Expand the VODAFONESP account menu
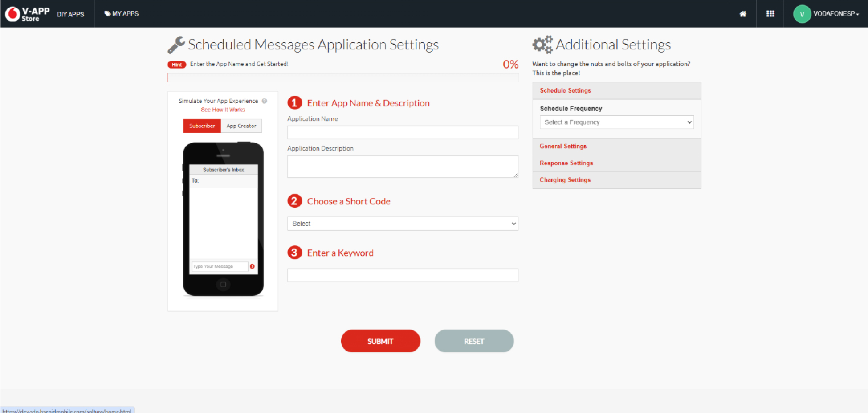This screenshot has height=420, width=868. pyautogui.click(x=836, y=14)
